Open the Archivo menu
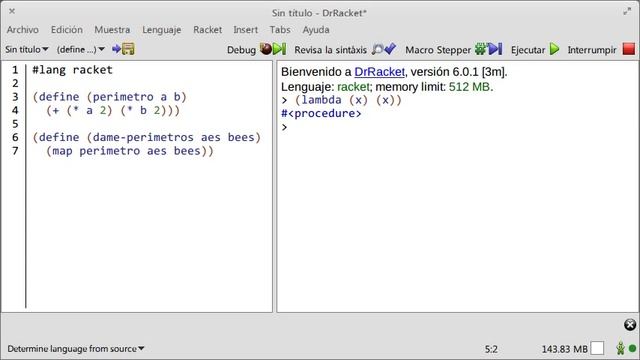 coord(22,30)
